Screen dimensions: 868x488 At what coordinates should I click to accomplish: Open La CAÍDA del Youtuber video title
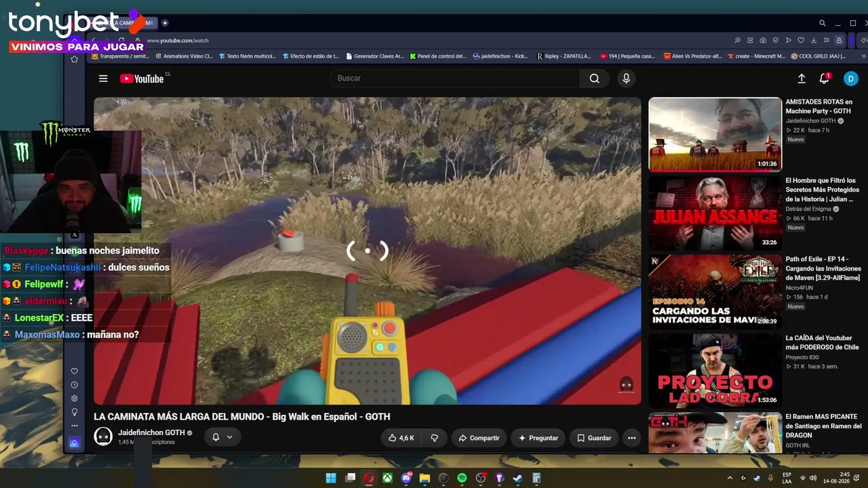coord(822,342)
